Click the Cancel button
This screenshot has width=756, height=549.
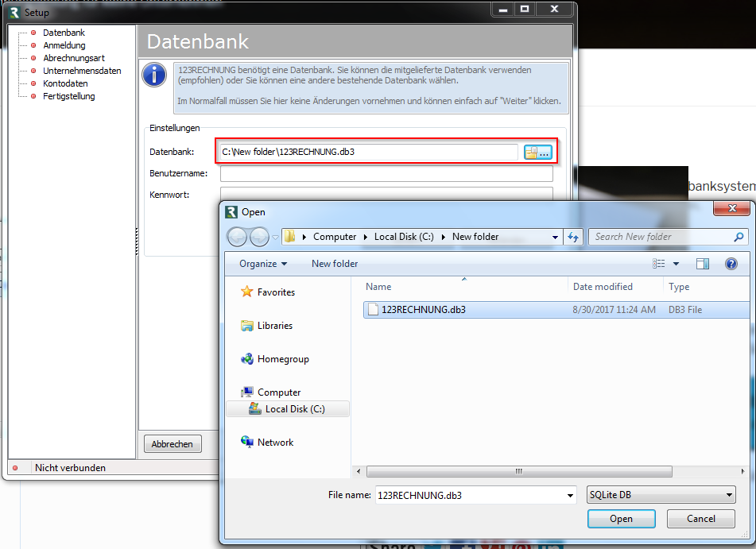(x=701, y=519)
